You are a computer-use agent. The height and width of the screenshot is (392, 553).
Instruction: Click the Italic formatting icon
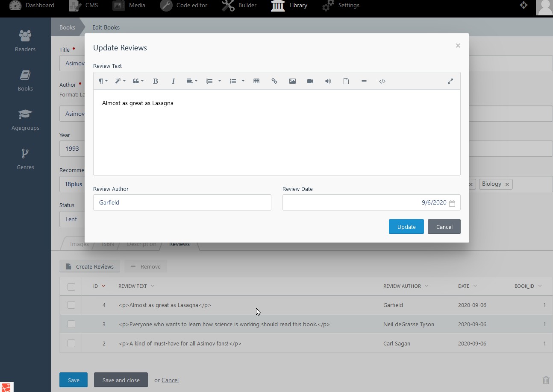[x=173, y=81]
